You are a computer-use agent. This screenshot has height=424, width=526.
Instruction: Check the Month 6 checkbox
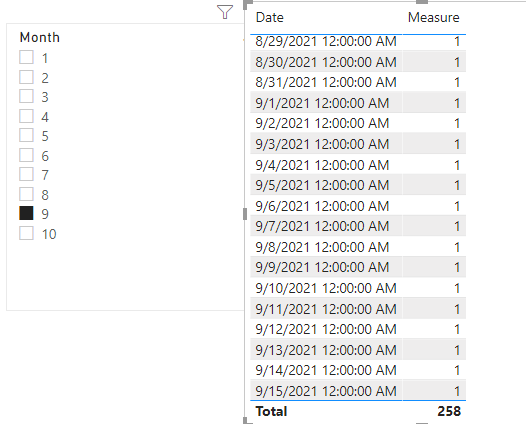[26, 155]
